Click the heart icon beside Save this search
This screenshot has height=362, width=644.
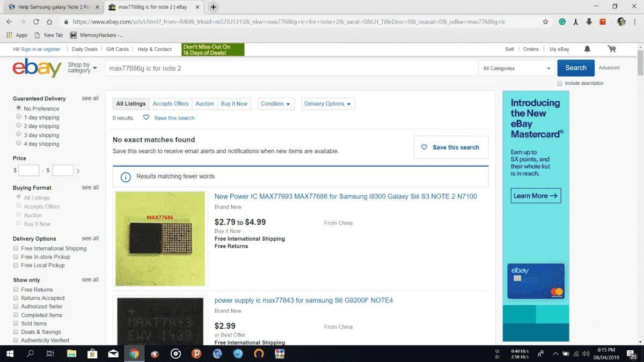(146, 117)
